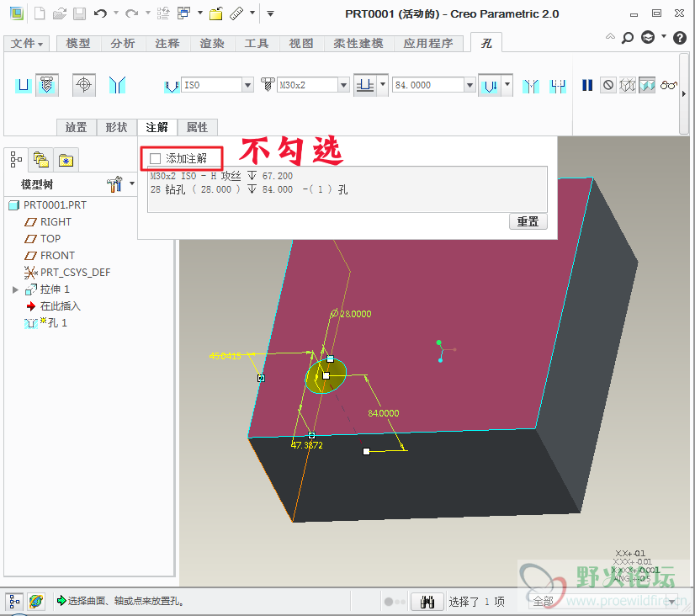Toggle the standard threaded hole icon

46,85
